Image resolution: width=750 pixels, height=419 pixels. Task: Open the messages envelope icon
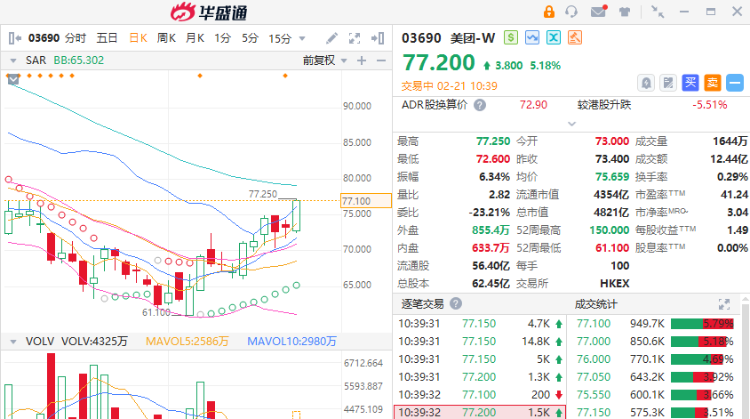click(599, 11)
